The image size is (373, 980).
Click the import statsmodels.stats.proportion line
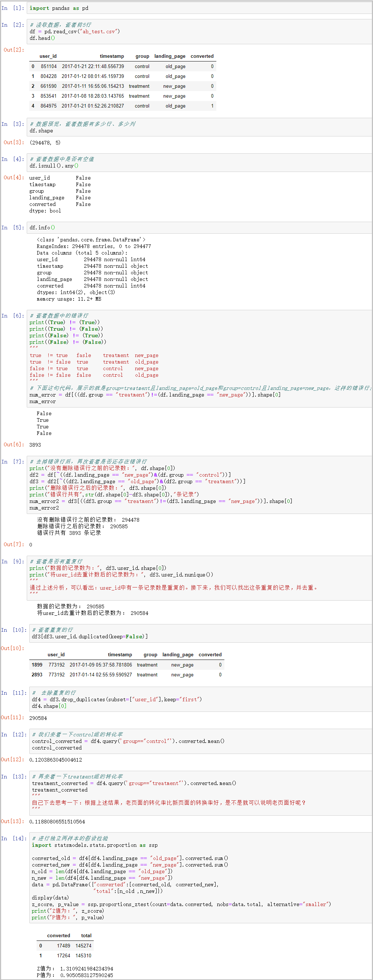coord(95,845)
